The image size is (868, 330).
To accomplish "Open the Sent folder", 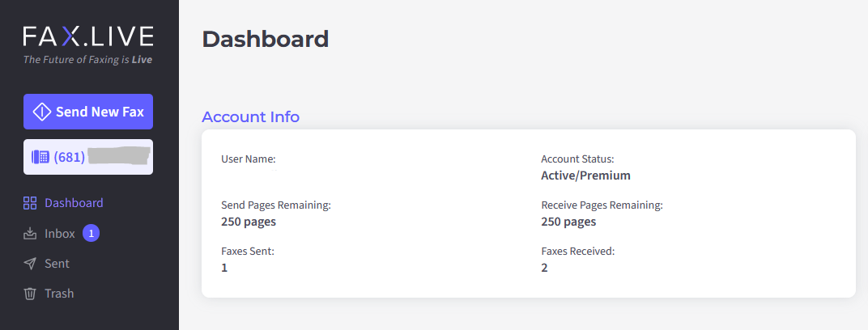I will pos(46,264).
